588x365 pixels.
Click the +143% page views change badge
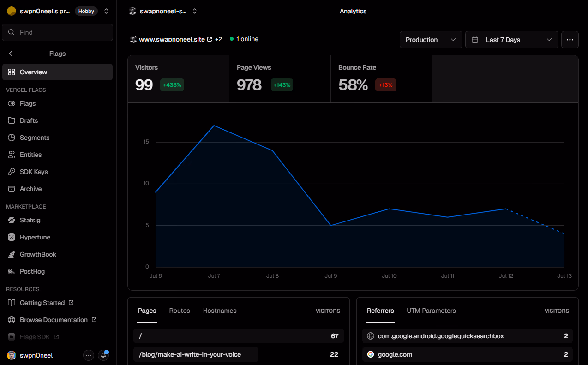pyautogui.click(x=282, y=85)
